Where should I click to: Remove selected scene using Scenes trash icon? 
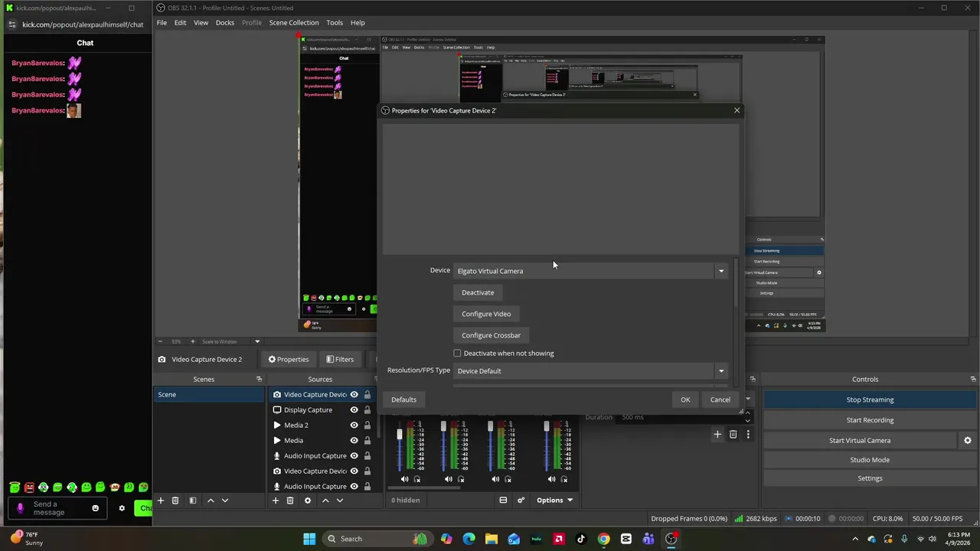175,500
